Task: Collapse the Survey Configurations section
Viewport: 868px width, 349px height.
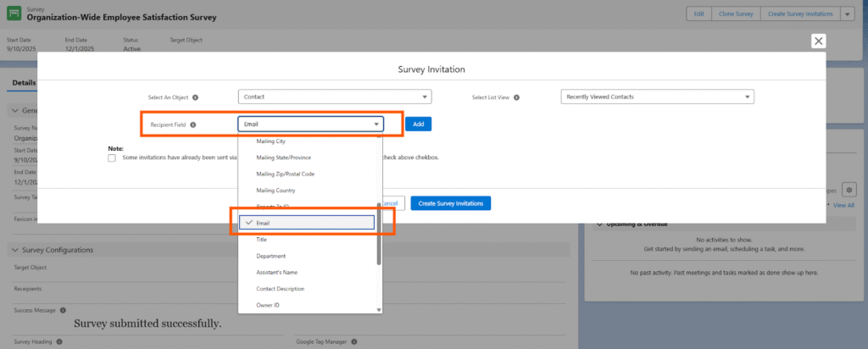Action: click(x=14, y=250)
